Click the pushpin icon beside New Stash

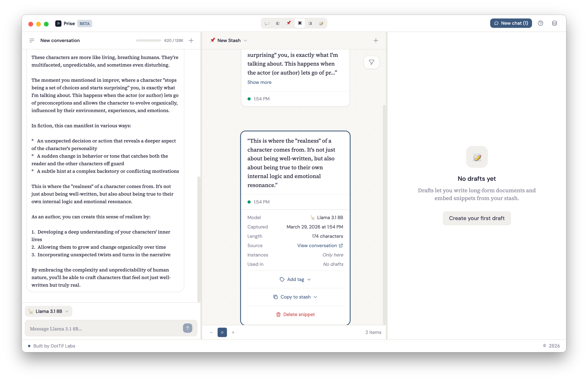point(212,40)
